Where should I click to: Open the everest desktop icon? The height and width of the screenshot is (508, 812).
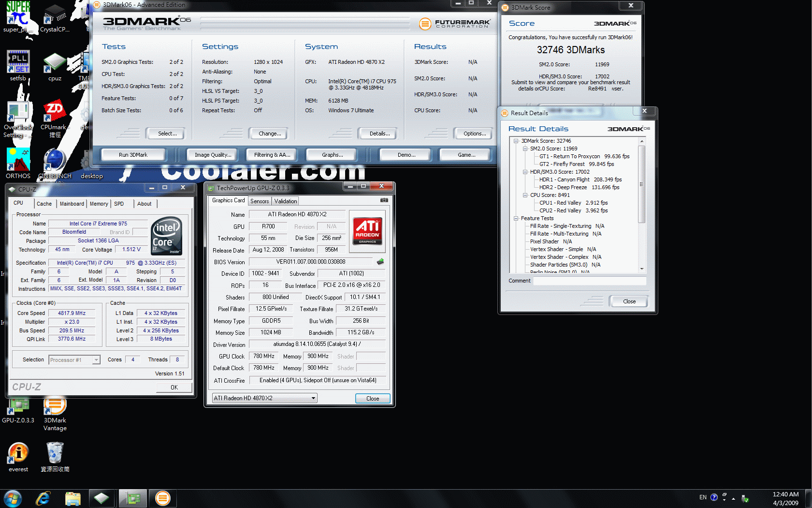tap(18, 457)
